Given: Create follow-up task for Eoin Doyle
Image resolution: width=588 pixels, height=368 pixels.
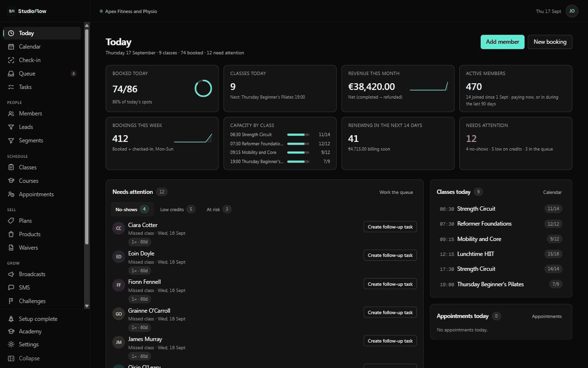Looking at the screenshot, I should [390, 255].
